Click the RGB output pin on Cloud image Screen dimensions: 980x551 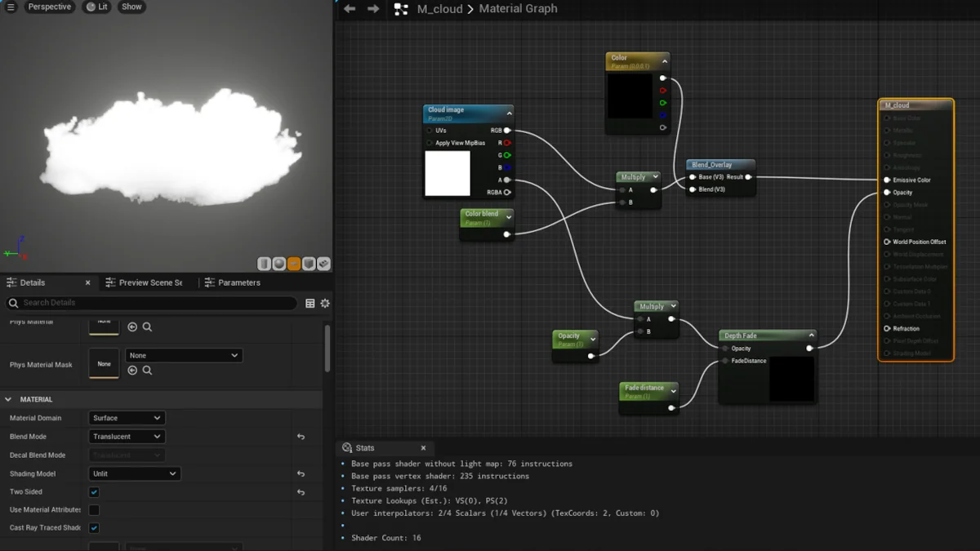[x=507, y=131]
